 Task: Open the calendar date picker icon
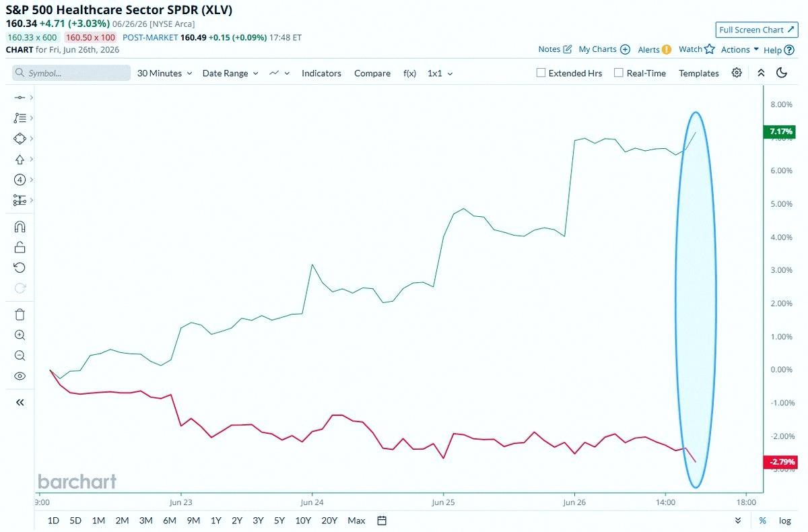[x=382, y=521]
